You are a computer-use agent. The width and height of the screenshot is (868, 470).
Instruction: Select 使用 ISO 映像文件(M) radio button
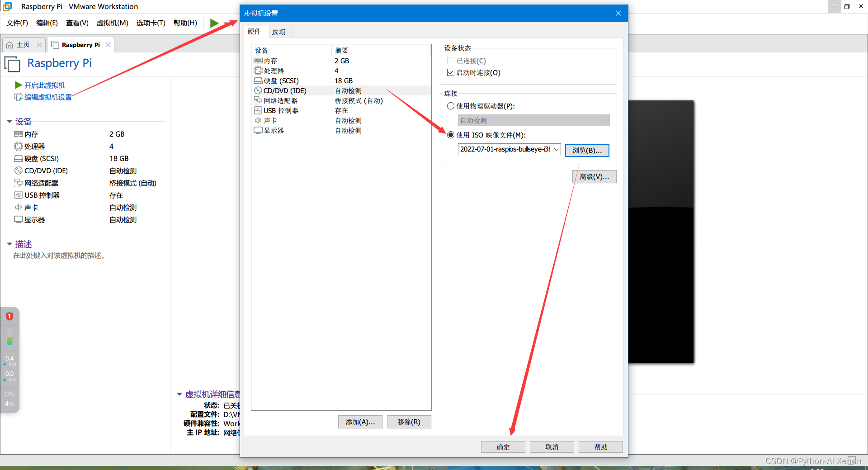(x=450, y=135)
